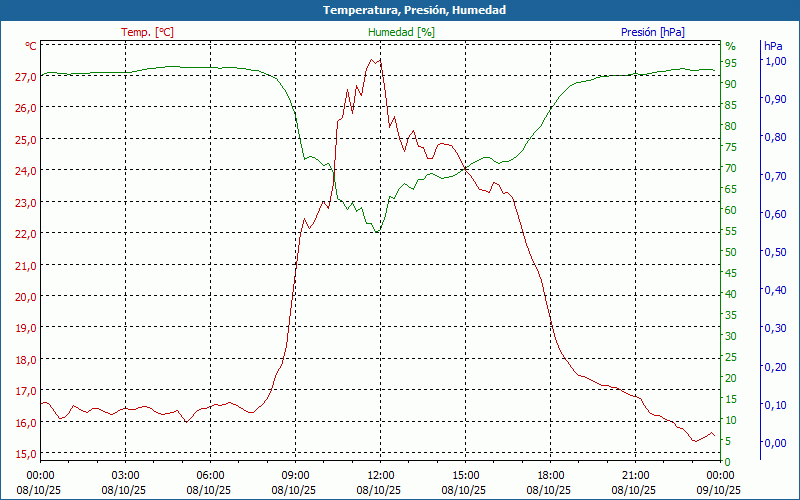Click the 09/10/25 date label
The image size is (800, 500).
point(720,490)
